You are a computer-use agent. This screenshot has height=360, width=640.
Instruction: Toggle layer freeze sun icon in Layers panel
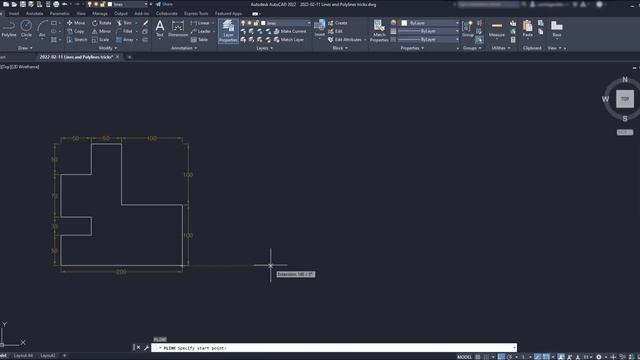(x=250, y=23)
